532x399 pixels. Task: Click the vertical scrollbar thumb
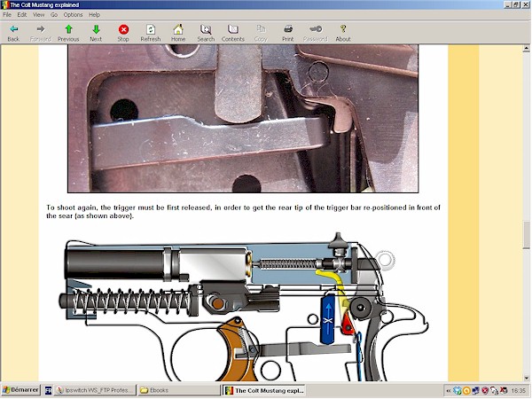pyautogui.click(x=526, y=234)
